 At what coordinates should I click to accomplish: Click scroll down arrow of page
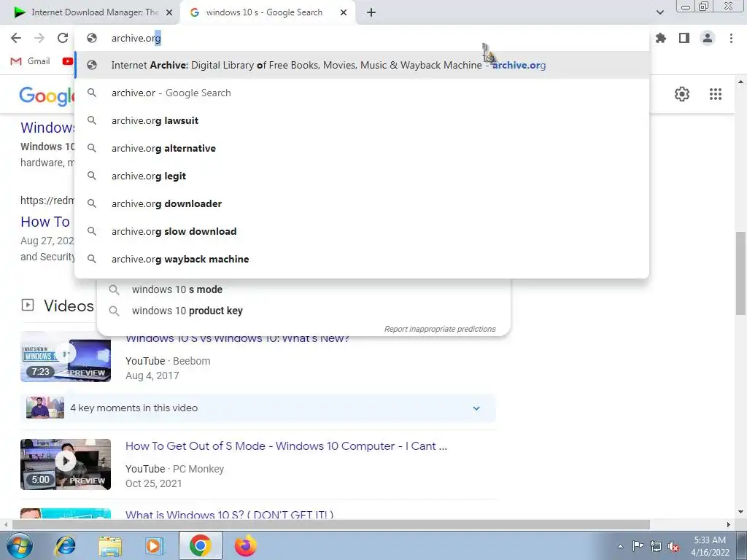[740, 513]
